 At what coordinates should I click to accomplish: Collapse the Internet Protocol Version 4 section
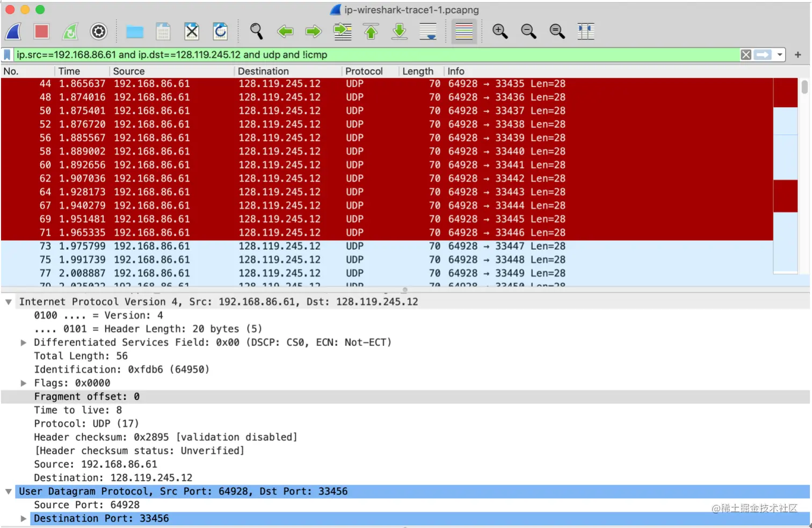coord(8,302)
